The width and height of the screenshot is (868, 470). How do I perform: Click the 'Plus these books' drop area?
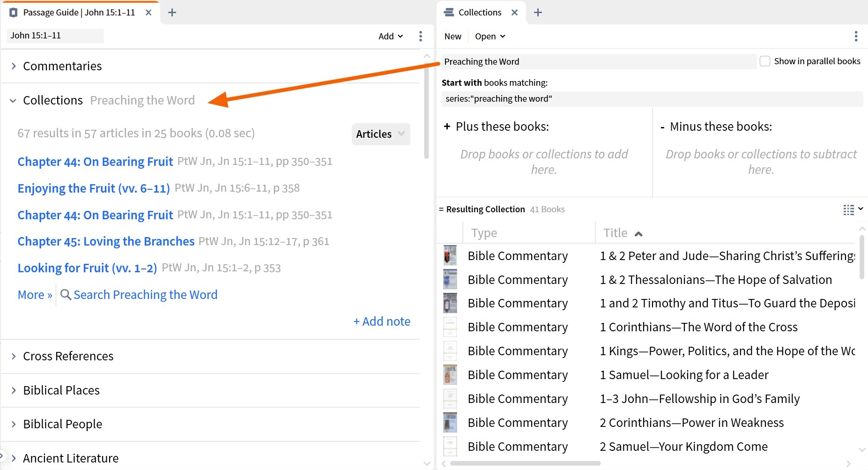(x=544, y=162)
